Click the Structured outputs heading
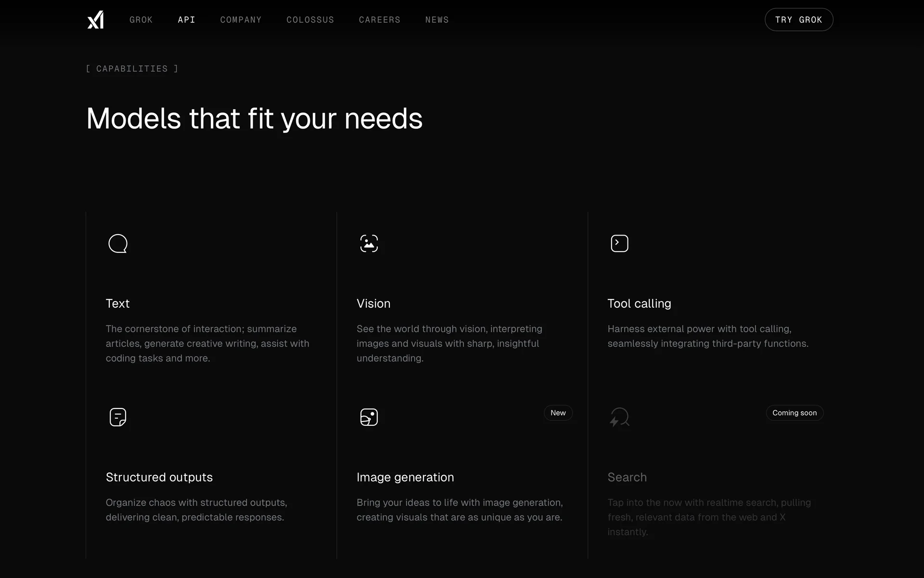 point(159,477)
